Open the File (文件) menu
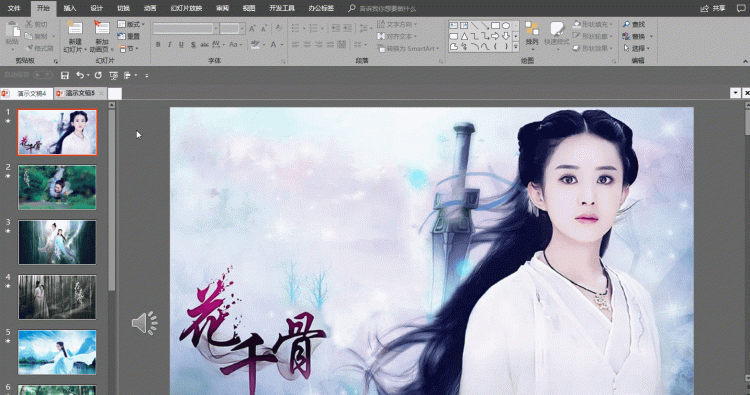 point(14,8)
